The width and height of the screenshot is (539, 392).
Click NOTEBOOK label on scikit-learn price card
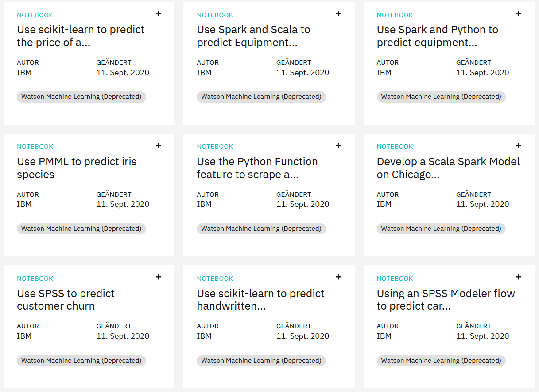click(x=35, y=15)
